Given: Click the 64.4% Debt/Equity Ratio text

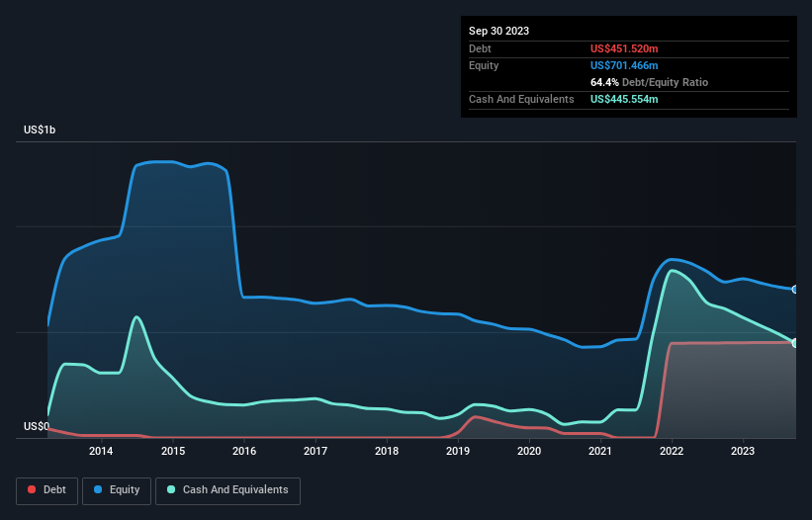Looking at the screenshot, I should [x=649, y=82].
